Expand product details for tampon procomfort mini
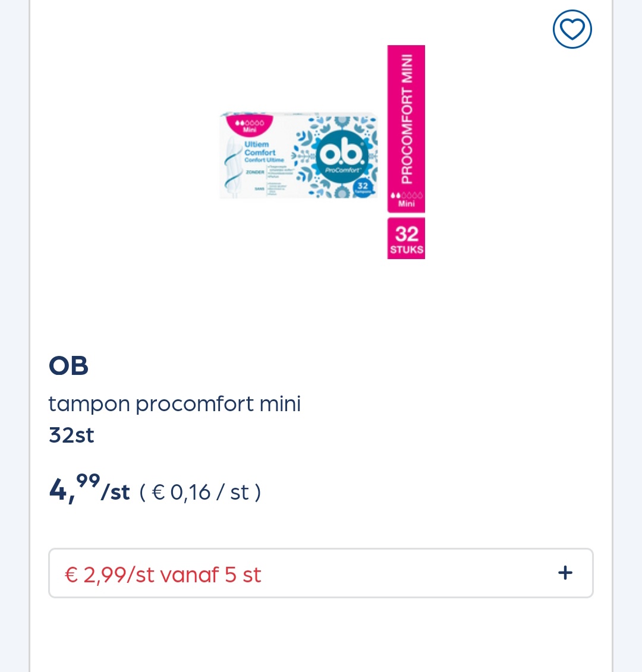This screenshot has height=672, width=642. point(174,403)
